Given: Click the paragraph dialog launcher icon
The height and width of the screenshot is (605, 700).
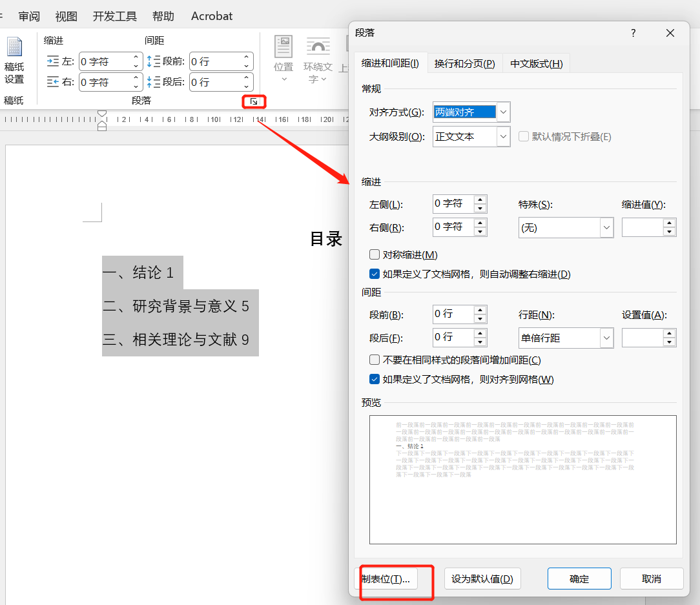Looking at the screenshot, I should pyautogui.click(x=254, y=102).
